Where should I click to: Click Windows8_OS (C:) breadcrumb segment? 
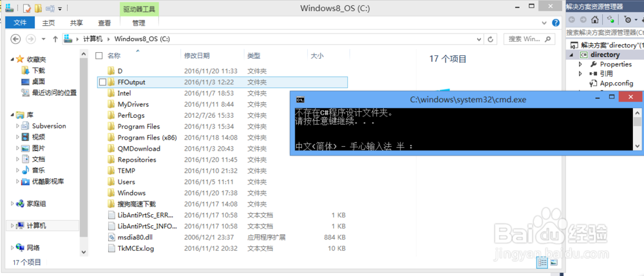pos(142,39)
